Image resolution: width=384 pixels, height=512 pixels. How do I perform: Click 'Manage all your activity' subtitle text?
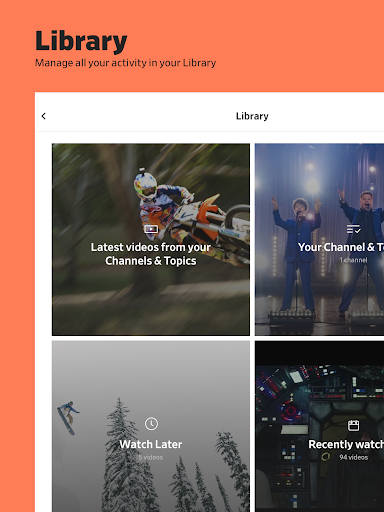coord(125,63)
